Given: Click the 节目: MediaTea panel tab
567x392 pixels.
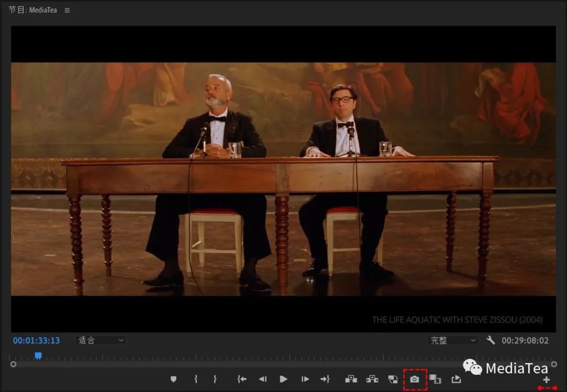Looking at the screenshot, I should (33, 10).
